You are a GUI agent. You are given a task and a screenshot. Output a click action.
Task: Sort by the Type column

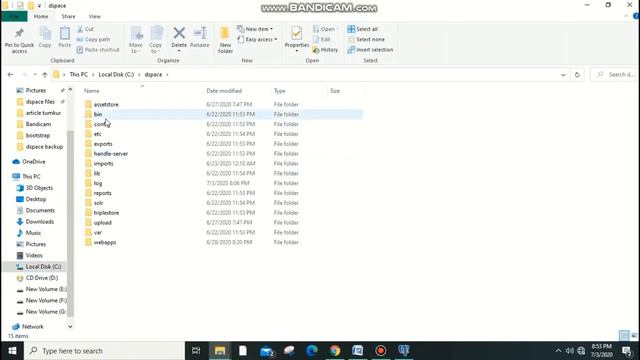coord(280,91)
